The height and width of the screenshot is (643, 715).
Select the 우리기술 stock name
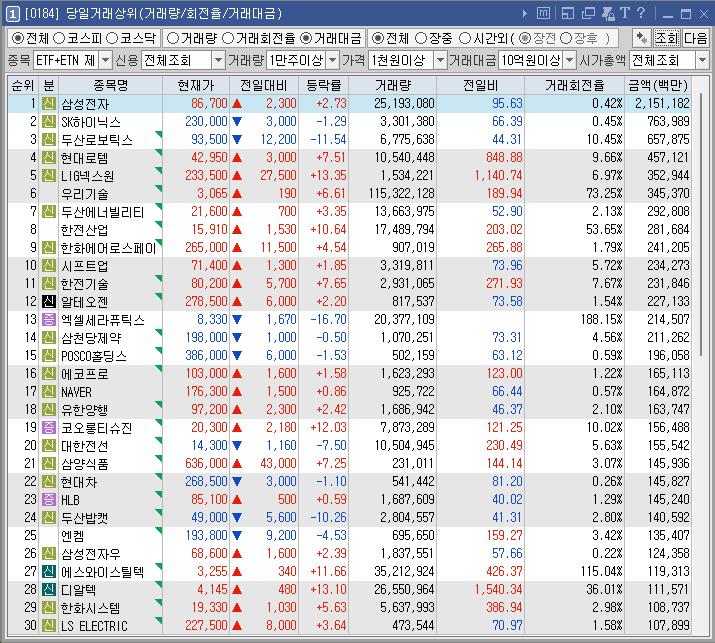click(85, 193)
